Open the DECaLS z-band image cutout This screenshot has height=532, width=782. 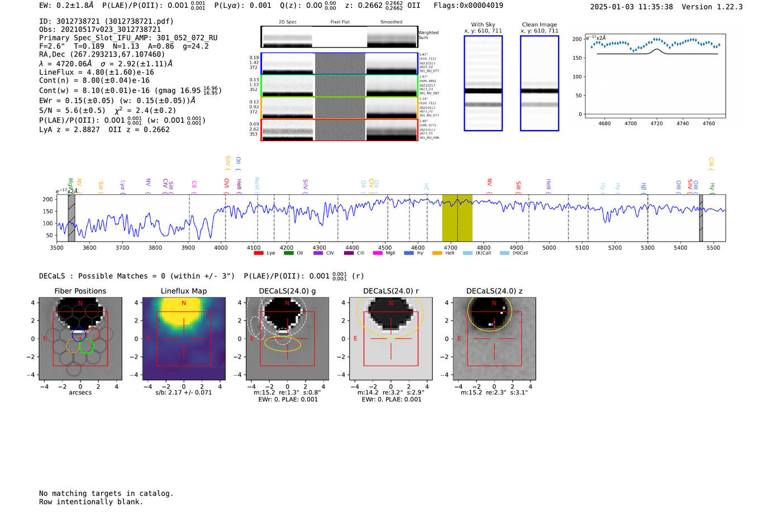click(x=494, y=339)
